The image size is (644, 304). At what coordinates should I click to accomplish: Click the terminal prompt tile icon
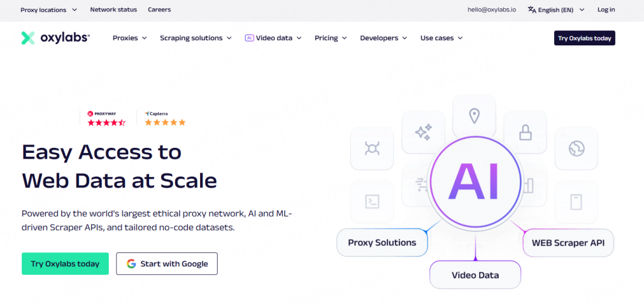(x=372, y=201)
